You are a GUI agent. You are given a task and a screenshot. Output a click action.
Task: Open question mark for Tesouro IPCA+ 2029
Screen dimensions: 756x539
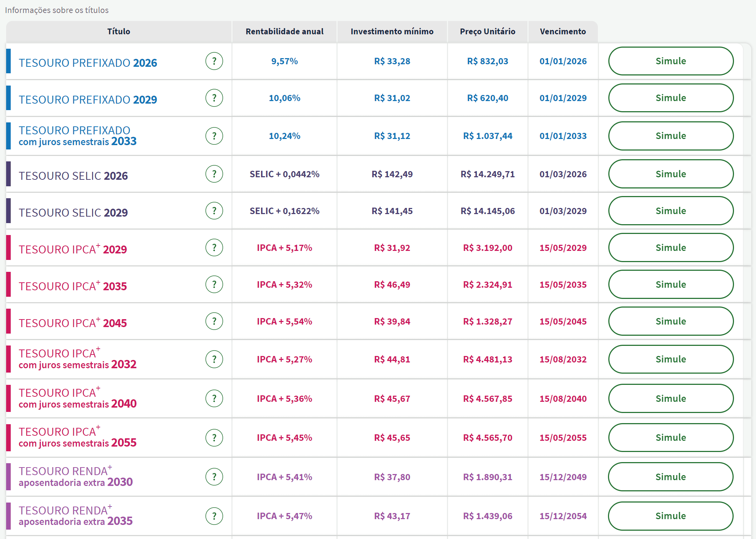click(214, 248)
